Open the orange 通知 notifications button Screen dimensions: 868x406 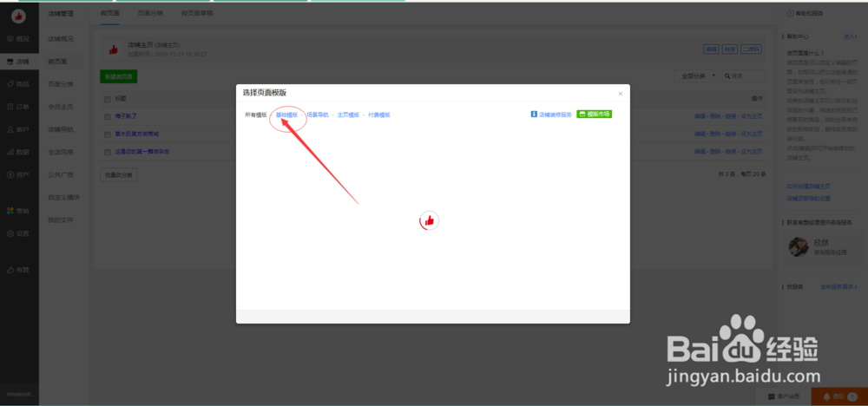tap(839, 396)
